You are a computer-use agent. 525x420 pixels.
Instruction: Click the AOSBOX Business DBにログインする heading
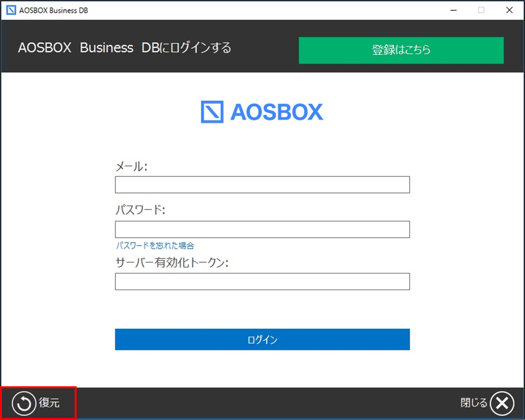[x=125, y=48]
